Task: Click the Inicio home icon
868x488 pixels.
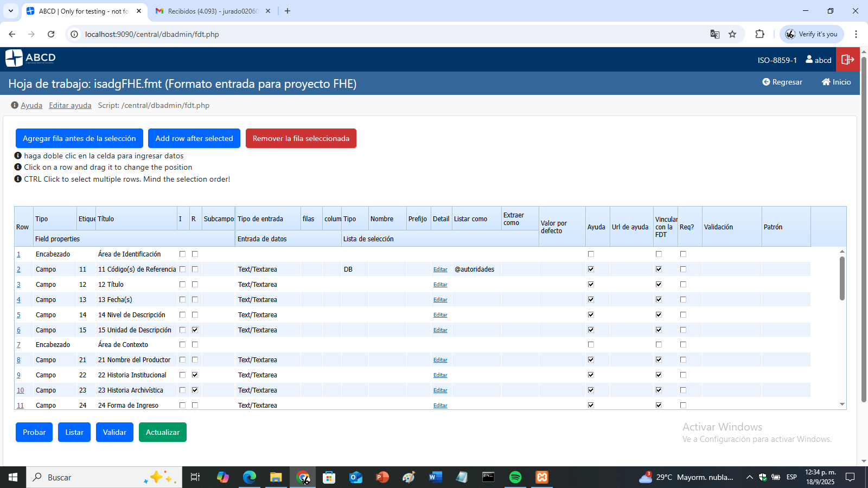Action: tap(826, 82)
